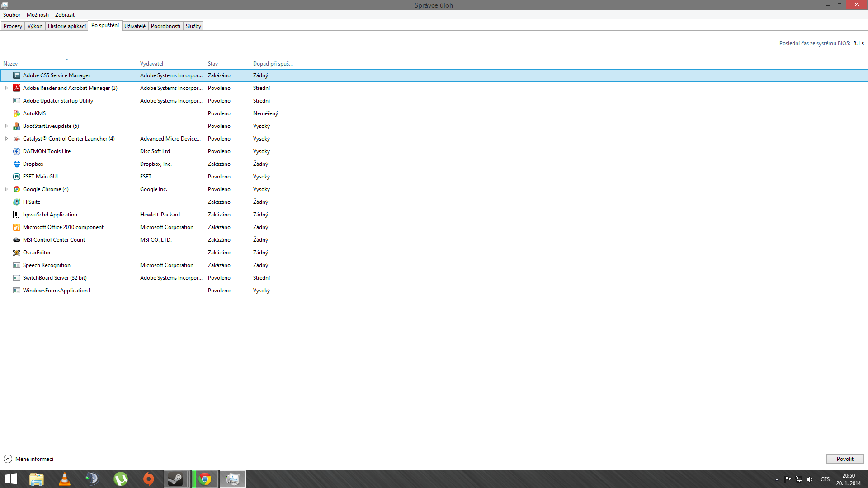Expand Catalyst Control Center Launcher group

pos(6,139)
